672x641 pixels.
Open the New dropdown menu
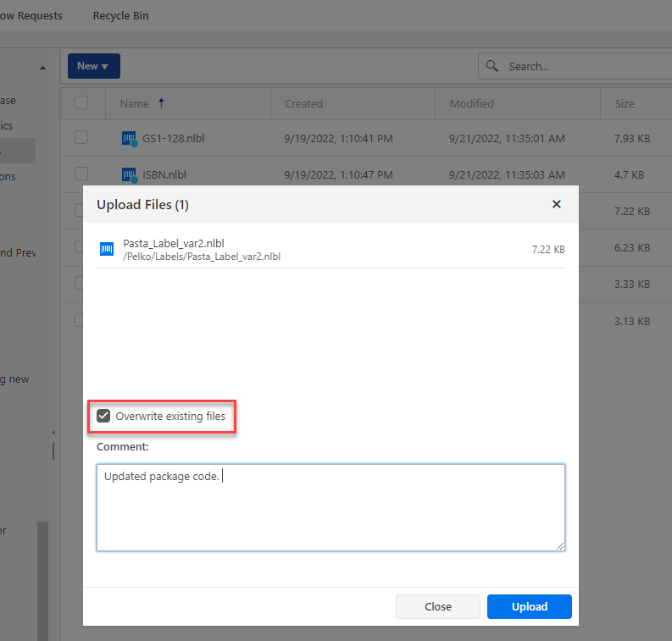coord(93,66)
